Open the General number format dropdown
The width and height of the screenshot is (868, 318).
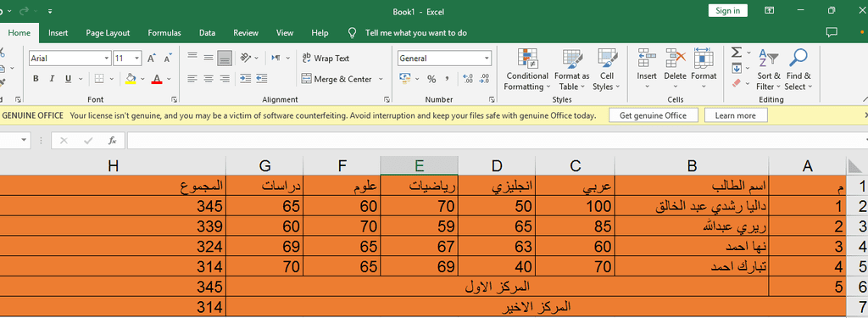(x=487, y=59)
